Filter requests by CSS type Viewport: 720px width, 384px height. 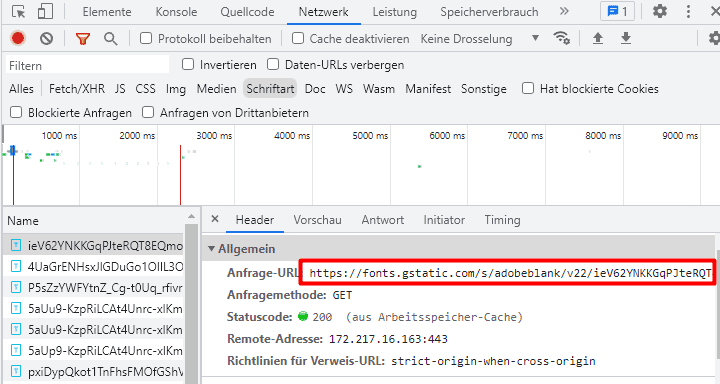point(146,89)
